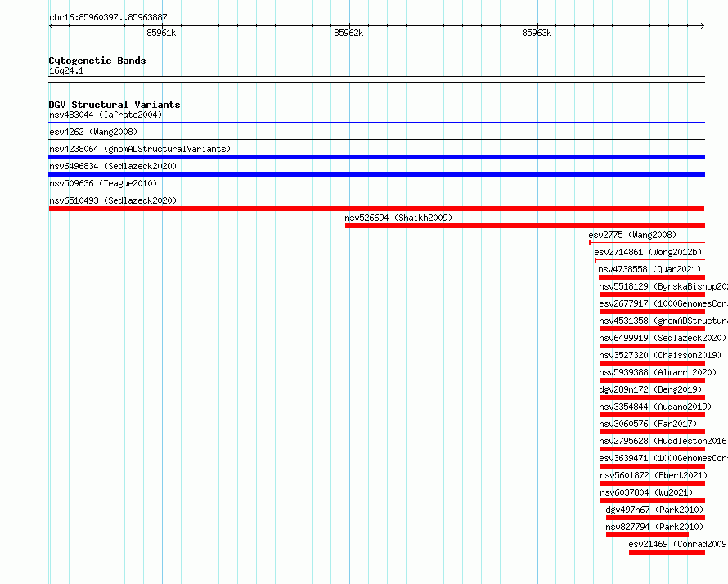
Task: Open nsv5518129 ByrskaBishop variant
Action: 663,286
